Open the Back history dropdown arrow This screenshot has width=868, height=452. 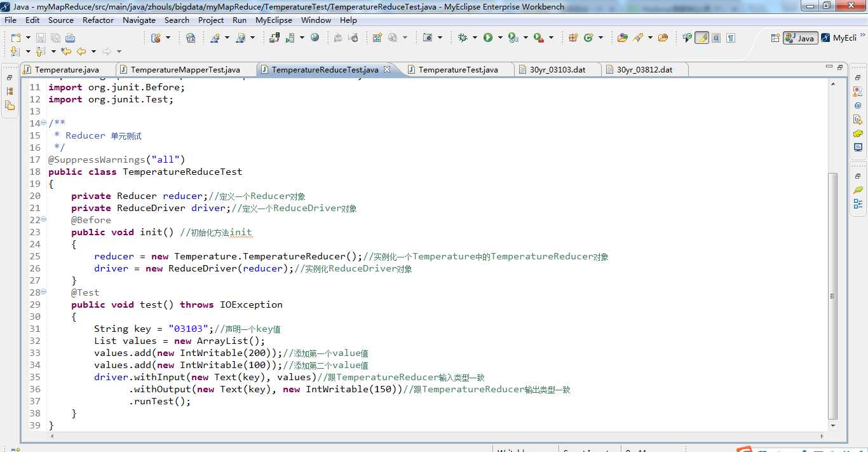pyautogui.click(x=93, y=51)
